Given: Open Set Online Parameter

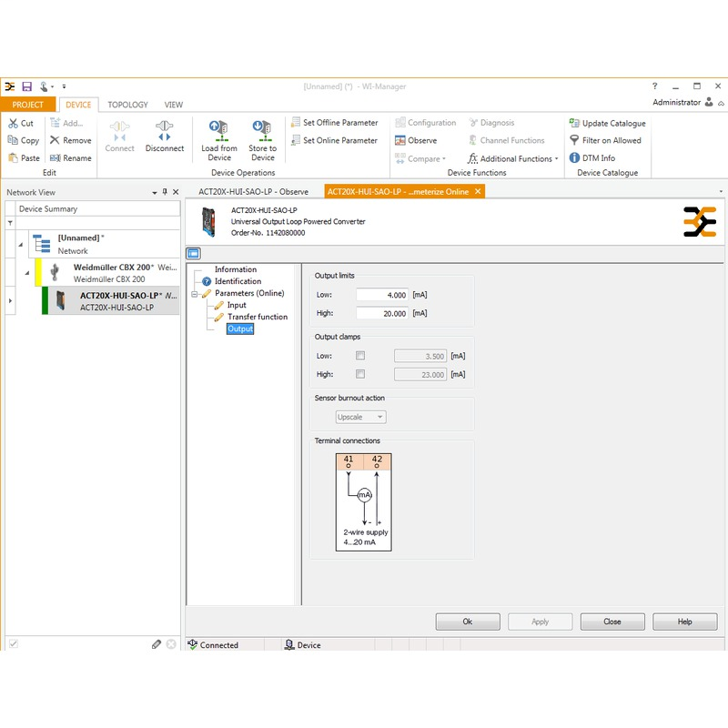Looking at the screenshot, I should click(x=334, y=140).
